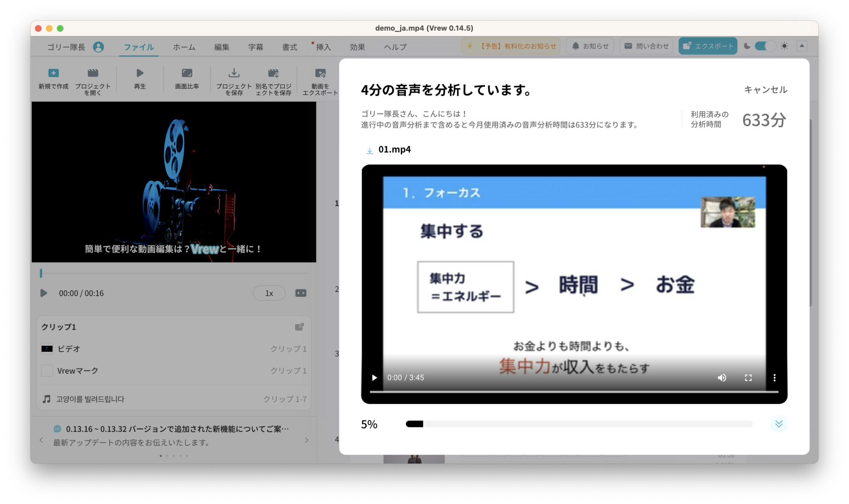The image size is (849, 504).
Task: Open the 書式 tab
Action: [290, 47]
